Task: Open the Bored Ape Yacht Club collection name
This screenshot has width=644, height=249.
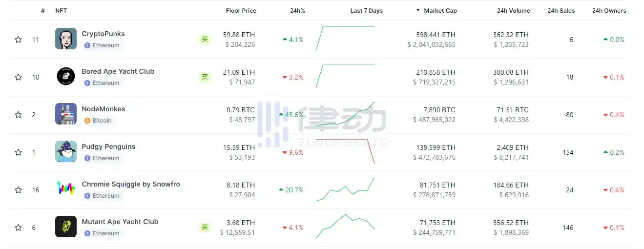Action: [118, 71]
